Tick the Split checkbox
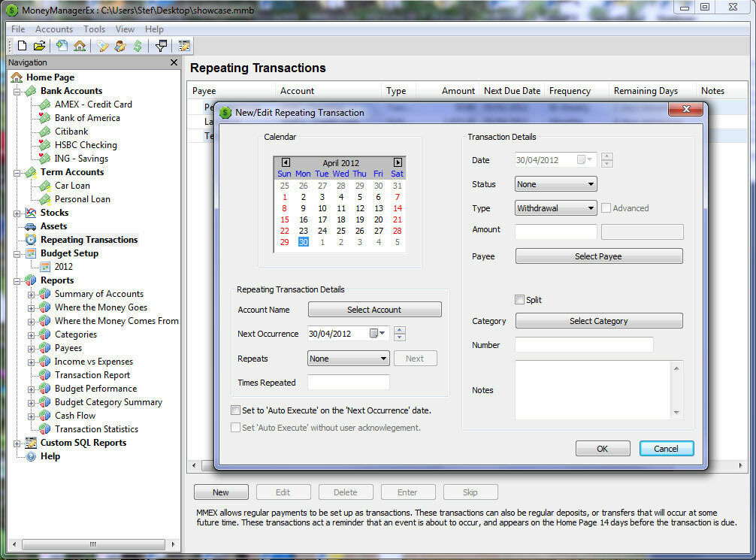This screenshot has width=756, height=560. [x=519, y=299]
